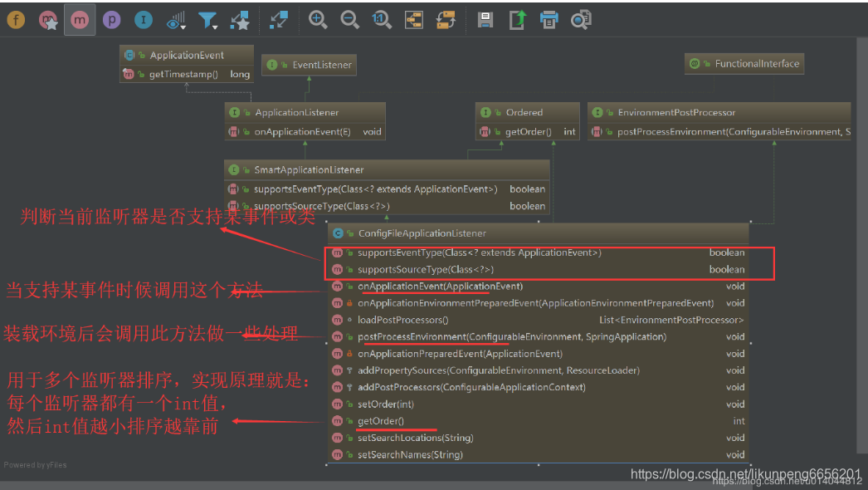The image size is (868, 490).
Task: Toggle the Methods display button
Action: (80, 20)
